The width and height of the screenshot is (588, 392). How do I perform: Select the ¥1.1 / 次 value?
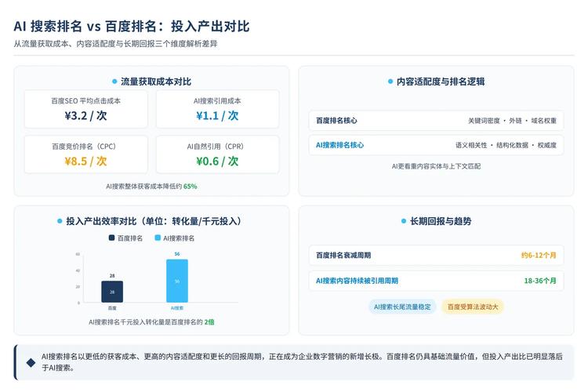pyautogui.click(x=217, y=115)
